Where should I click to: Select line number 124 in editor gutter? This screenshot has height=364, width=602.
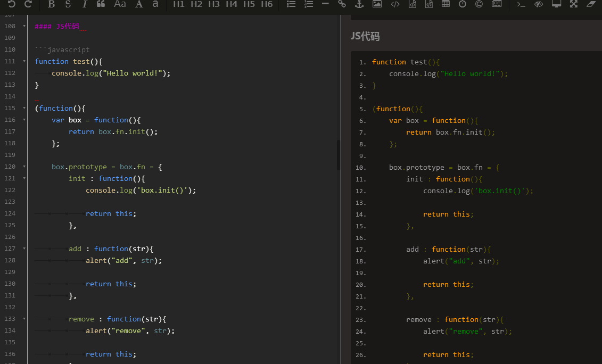point(10,213)
